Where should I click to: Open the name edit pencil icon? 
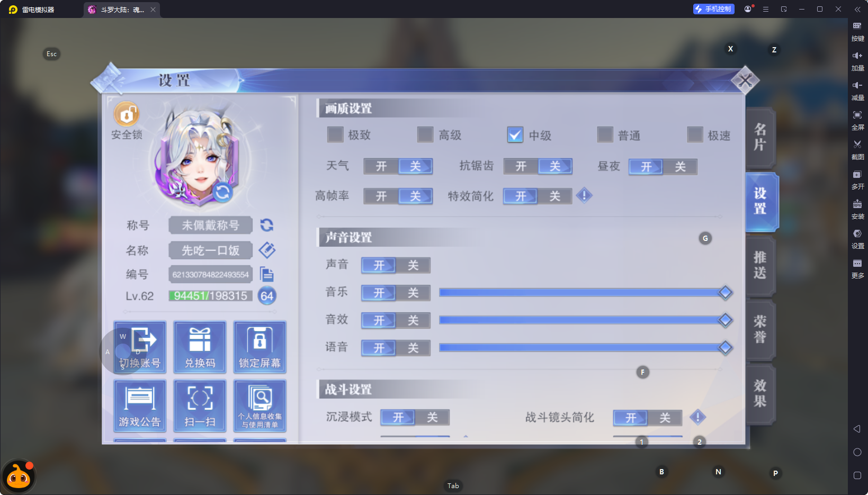tap(267, 250)
